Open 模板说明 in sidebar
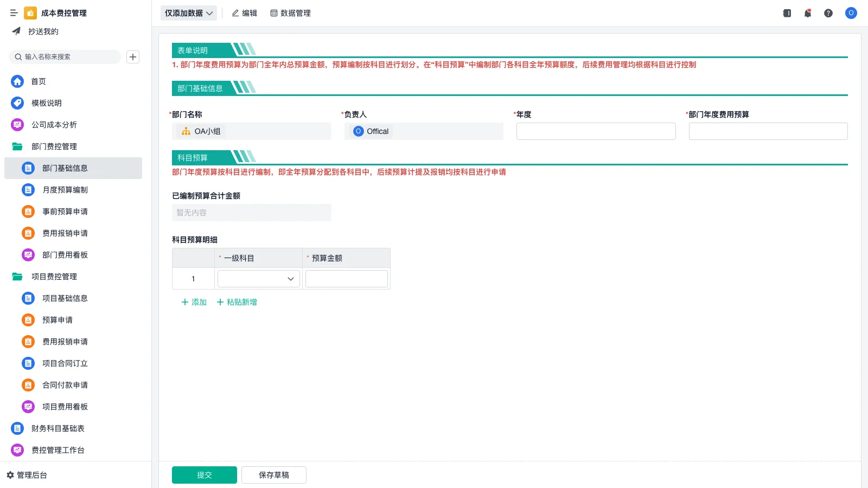The height and width of the screenshot is (488, 868). (x=47, y=103)
